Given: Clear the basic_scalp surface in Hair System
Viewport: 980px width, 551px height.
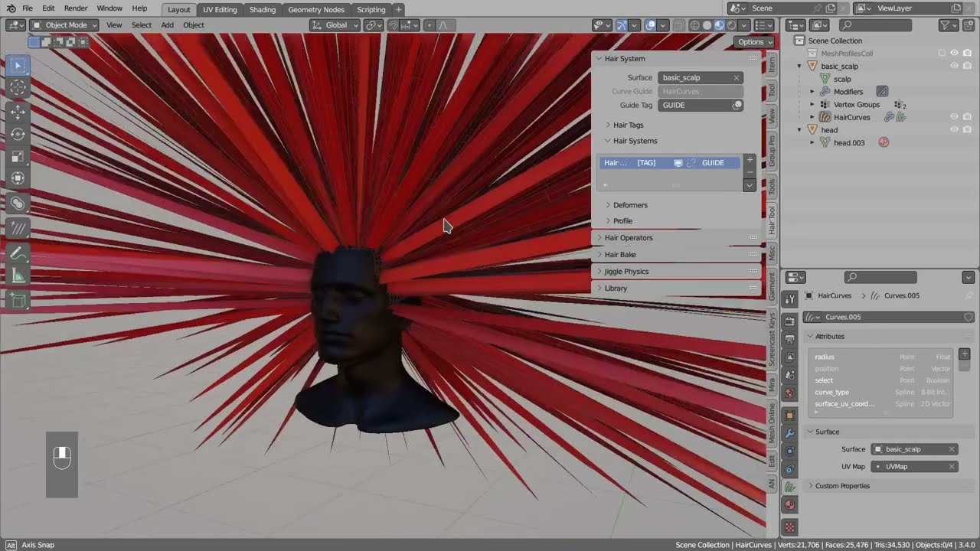Looking at the screenshot, I should [737, 77].
